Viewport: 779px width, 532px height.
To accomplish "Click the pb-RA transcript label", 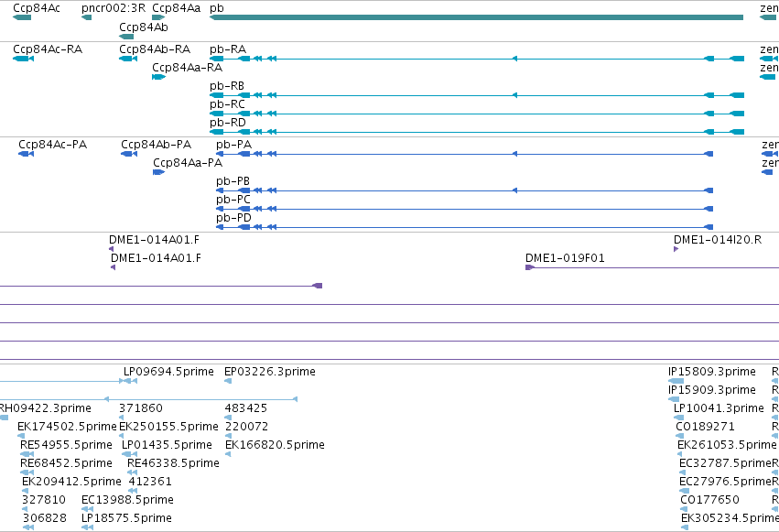I will 228,49.
